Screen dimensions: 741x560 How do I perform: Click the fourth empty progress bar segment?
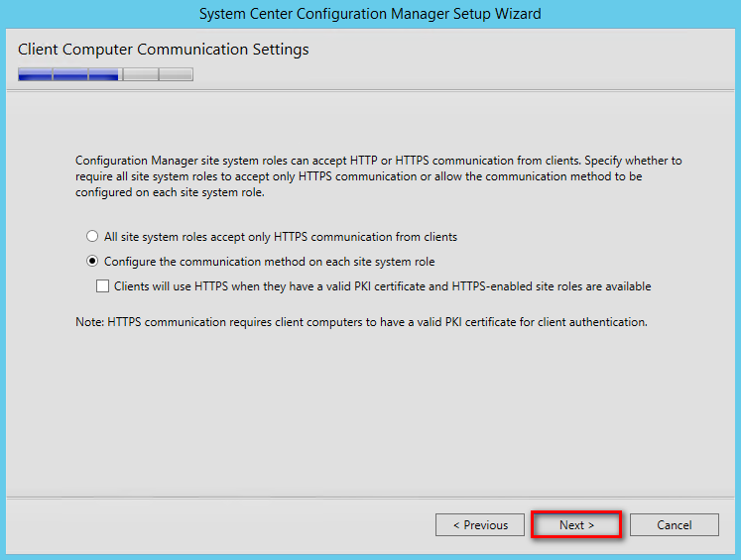[x=141, y=74]
